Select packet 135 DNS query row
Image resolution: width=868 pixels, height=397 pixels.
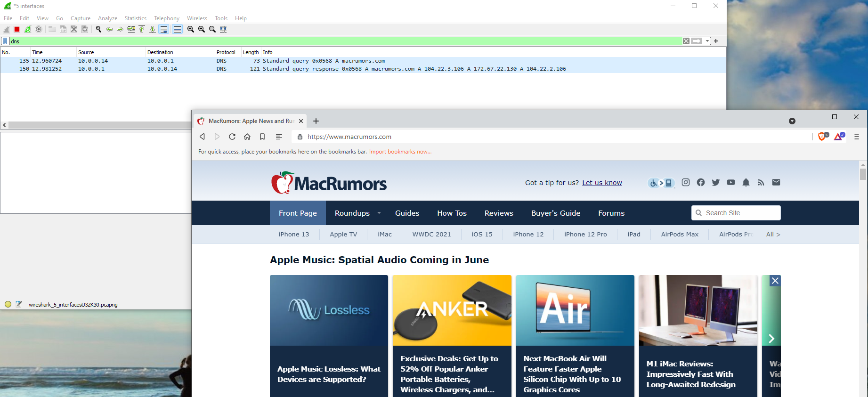[x=363, y=61]
